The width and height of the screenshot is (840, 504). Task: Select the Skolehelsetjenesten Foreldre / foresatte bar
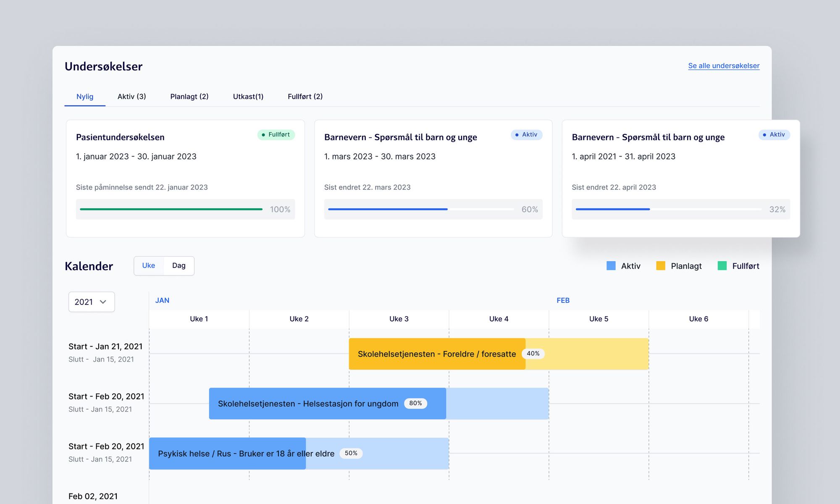437,354
